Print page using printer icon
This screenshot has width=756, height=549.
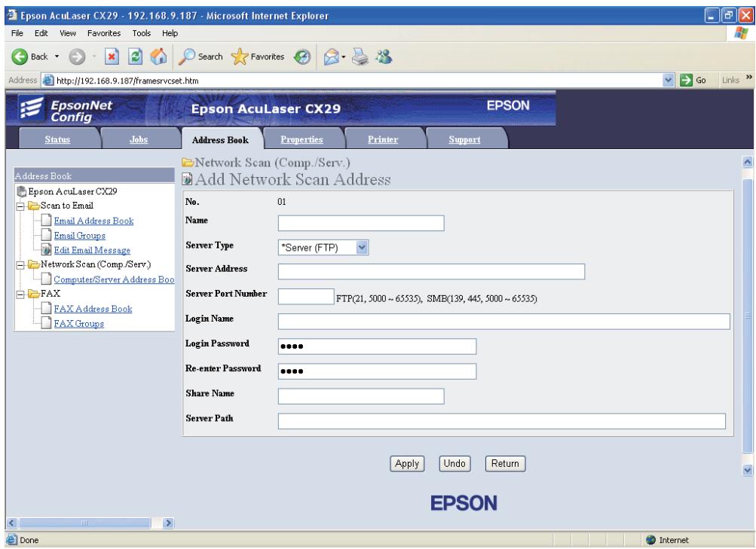(x=360, y=56)
